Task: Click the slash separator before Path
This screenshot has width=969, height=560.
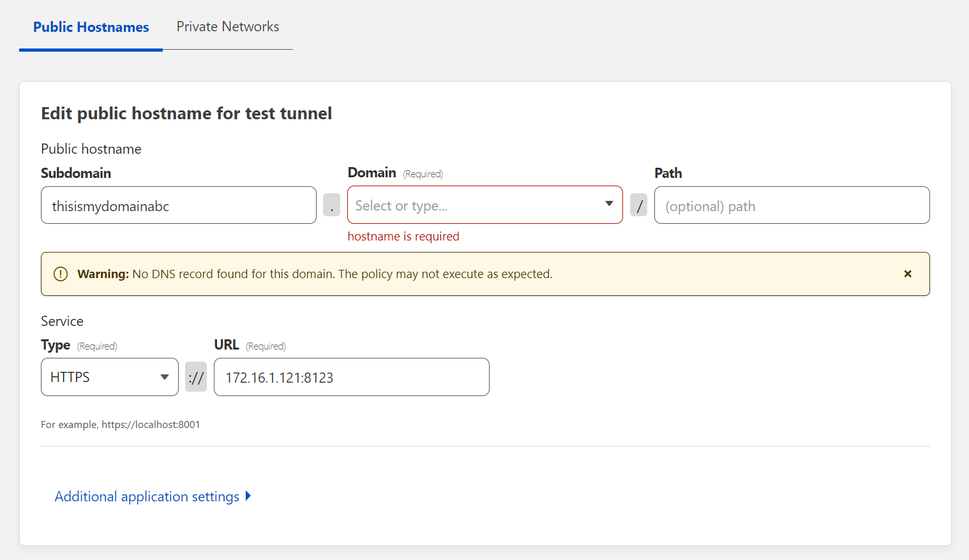Action: (x=639, y=205)
